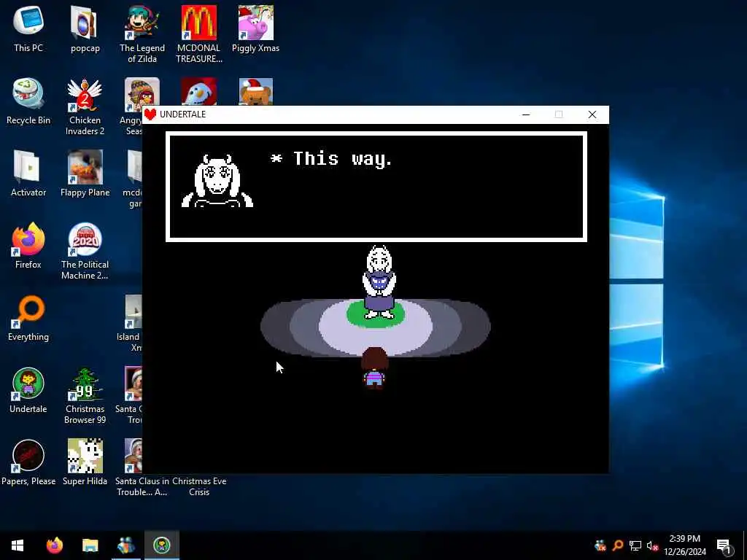The height and width of the screenshot is (560, 747).
Task: Open the clock showing 2:39 PM
Action: coord(684,545)
